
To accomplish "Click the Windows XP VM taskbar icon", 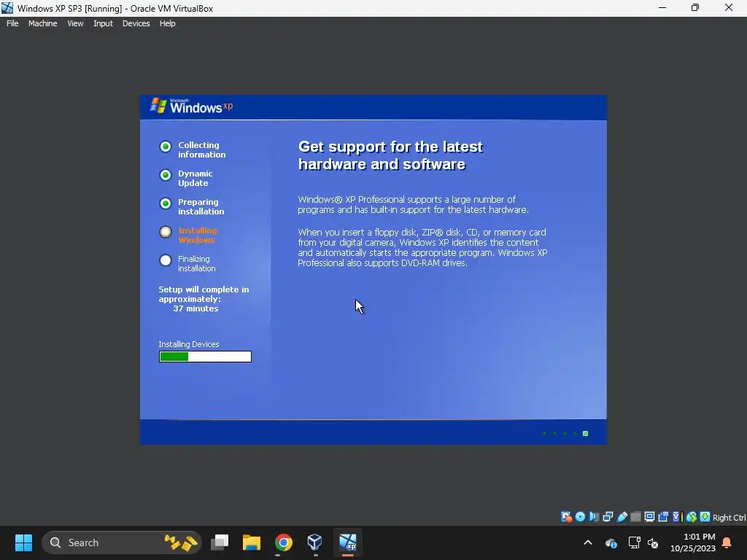I will point(348,542).
